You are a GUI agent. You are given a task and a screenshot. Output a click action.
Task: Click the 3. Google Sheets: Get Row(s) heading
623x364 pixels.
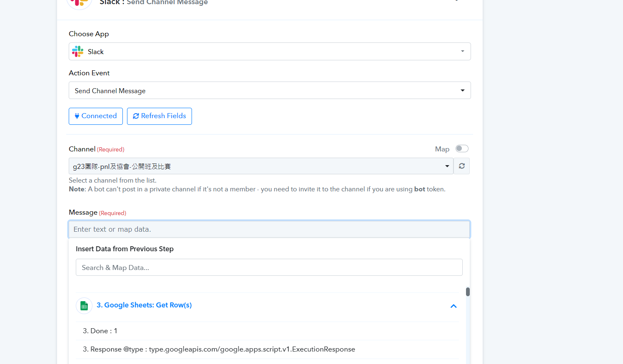[144, 305]
